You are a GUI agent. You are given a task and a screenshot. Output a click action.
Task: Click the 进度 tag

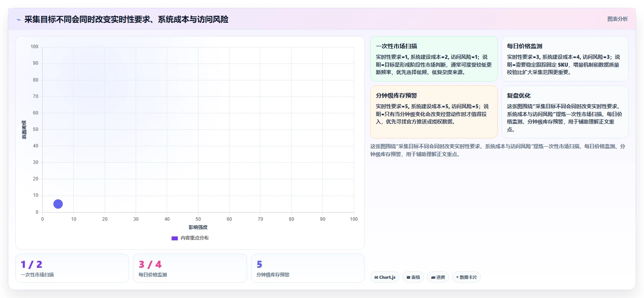click(438, 277)
